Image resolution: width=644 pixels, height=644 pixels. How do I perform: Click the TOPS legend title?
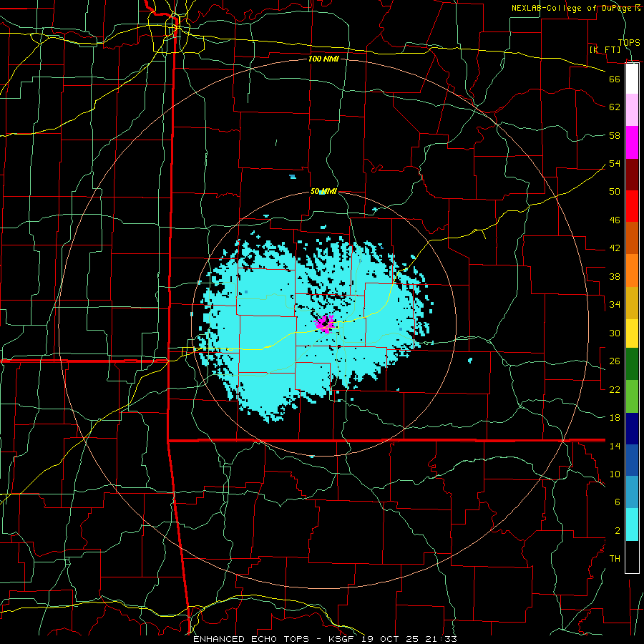tap(629, 42)
